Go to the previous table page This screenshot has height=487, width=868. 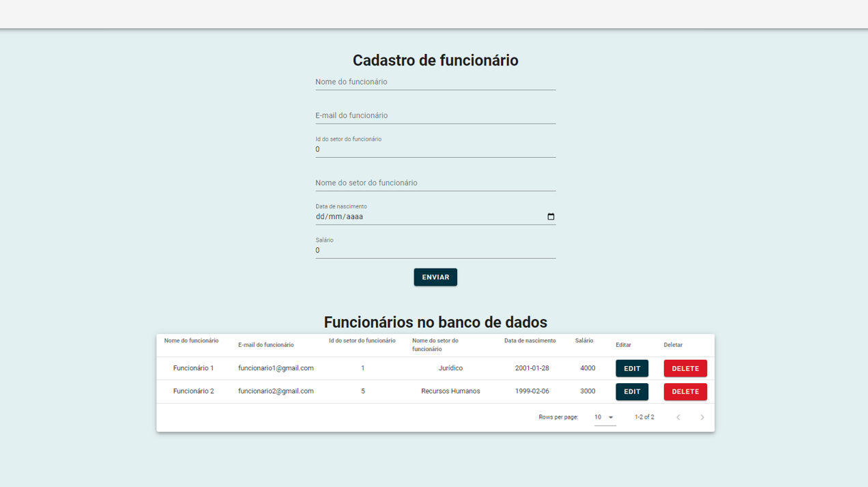coord(678,417)
